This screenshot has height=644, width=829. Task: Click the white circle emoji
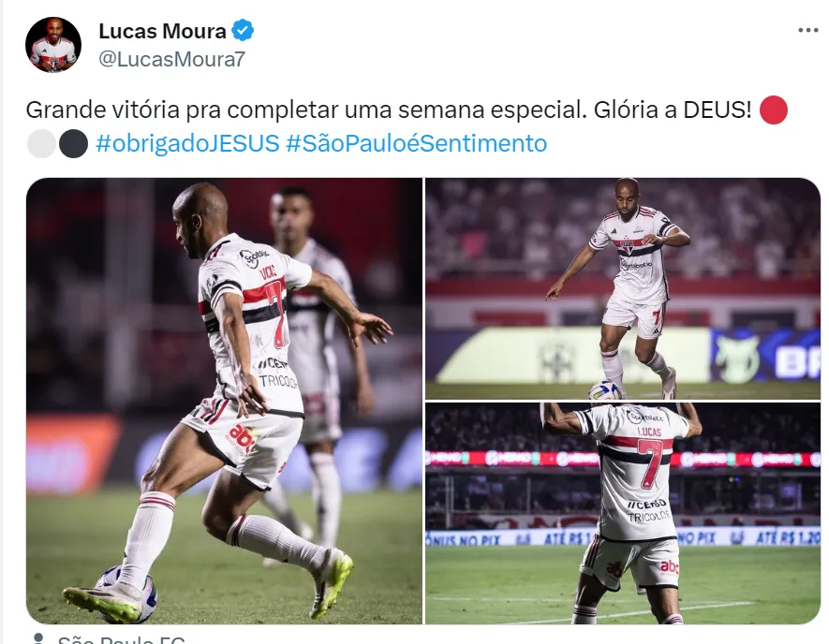point(41,144)
